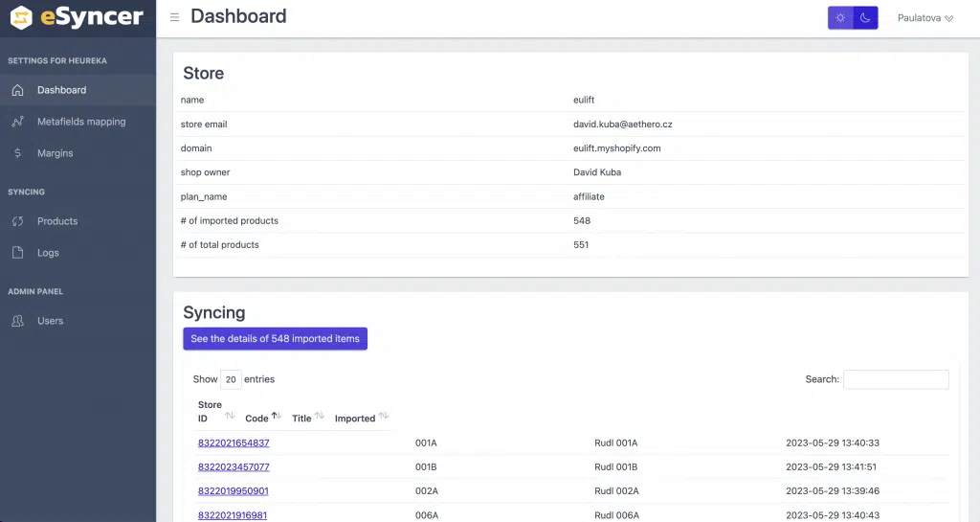This screenshot has width=980, height=522.
Task: Click the Dashboard home icon
Action: 17,90
